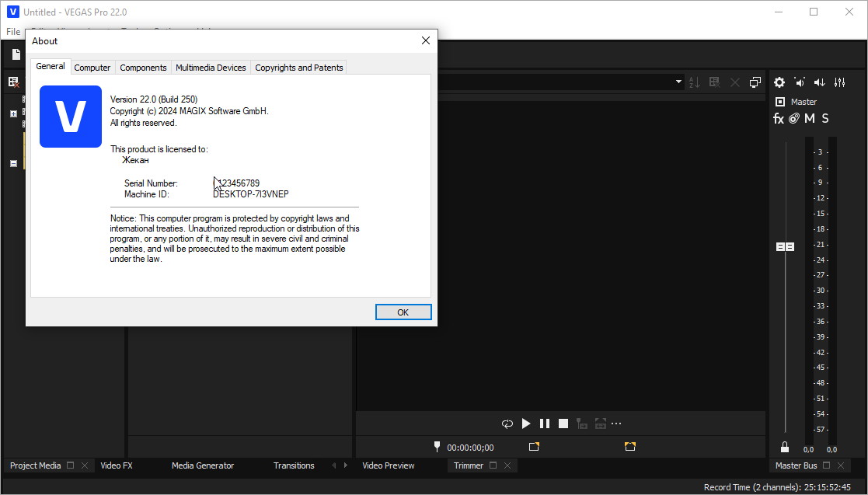The width and height of the screenshot is (868, 495).
Task: Click the VEGAS logo in the title bar
Action: click(12, 12)
